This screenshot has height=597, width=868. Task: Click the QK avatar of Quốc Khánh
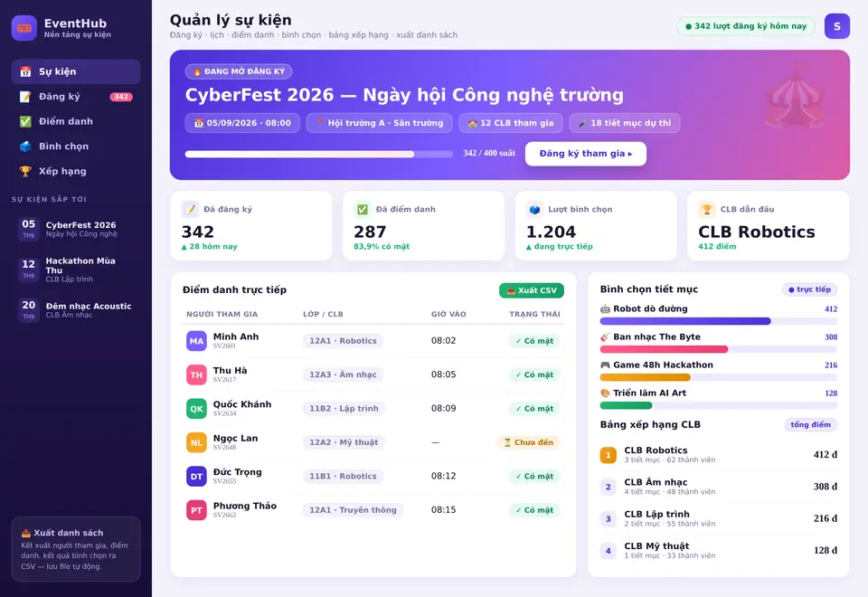[x=196, y=409]
